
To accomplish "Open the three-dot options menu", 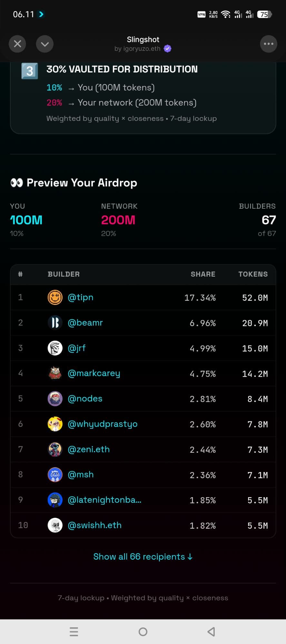I will pos(268,44).
